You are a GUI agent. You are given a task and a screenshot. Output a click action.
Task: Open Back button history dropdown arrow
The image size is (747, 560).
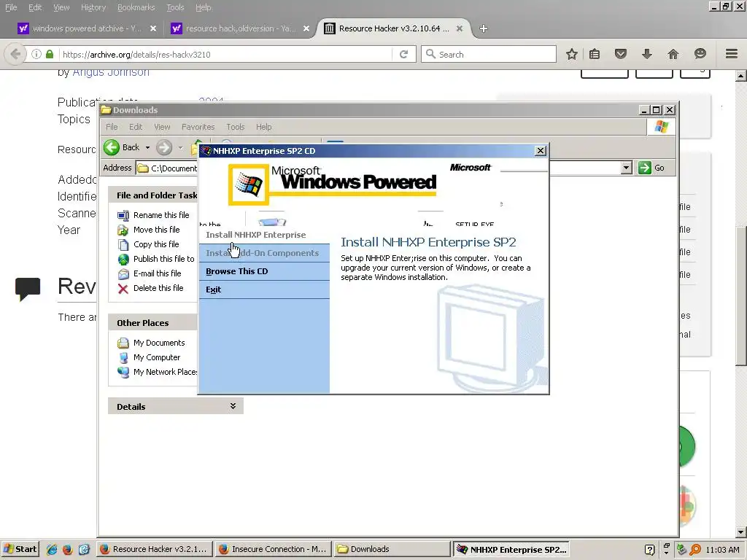tap(147, 147)
